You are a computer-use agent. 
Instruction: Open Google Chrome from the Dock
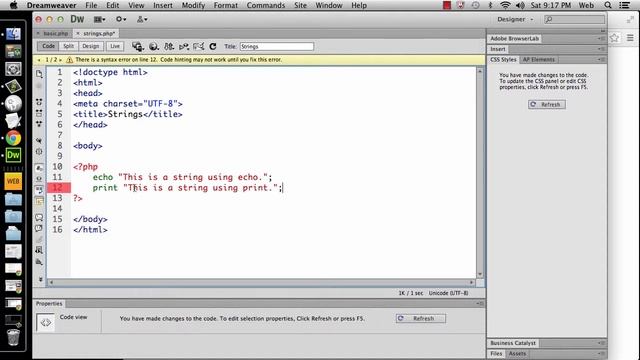[x=13, y=138]
